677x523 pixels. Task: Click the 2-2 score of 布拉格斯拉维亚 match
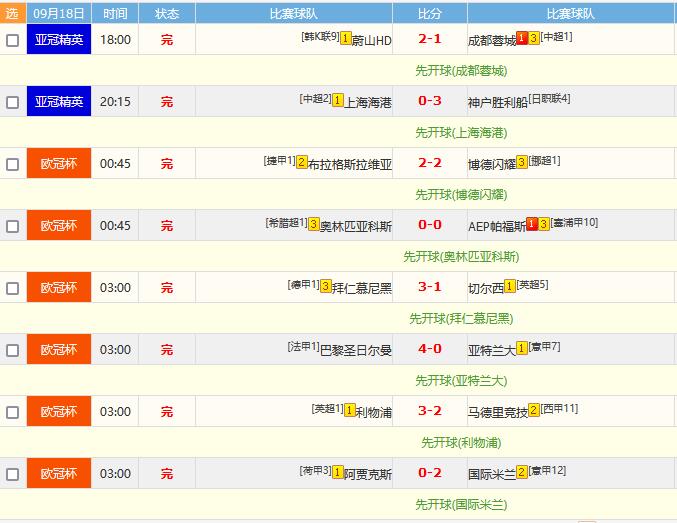pos(430,163)
